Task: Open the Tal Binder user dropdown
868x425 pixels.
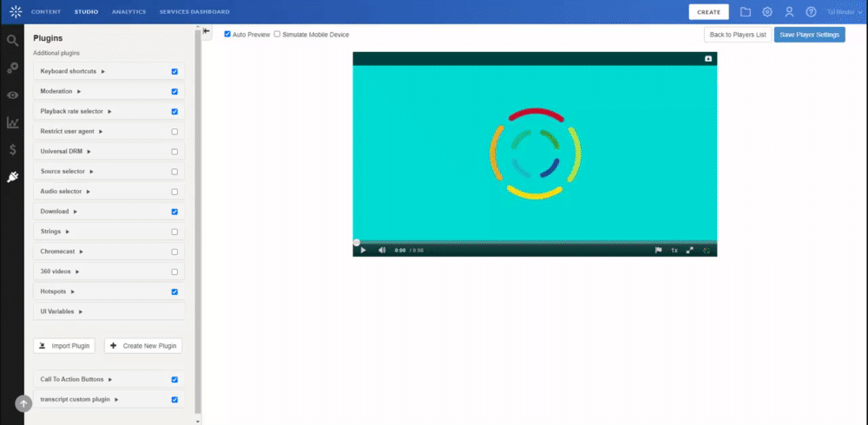Action: pos(844,11)
